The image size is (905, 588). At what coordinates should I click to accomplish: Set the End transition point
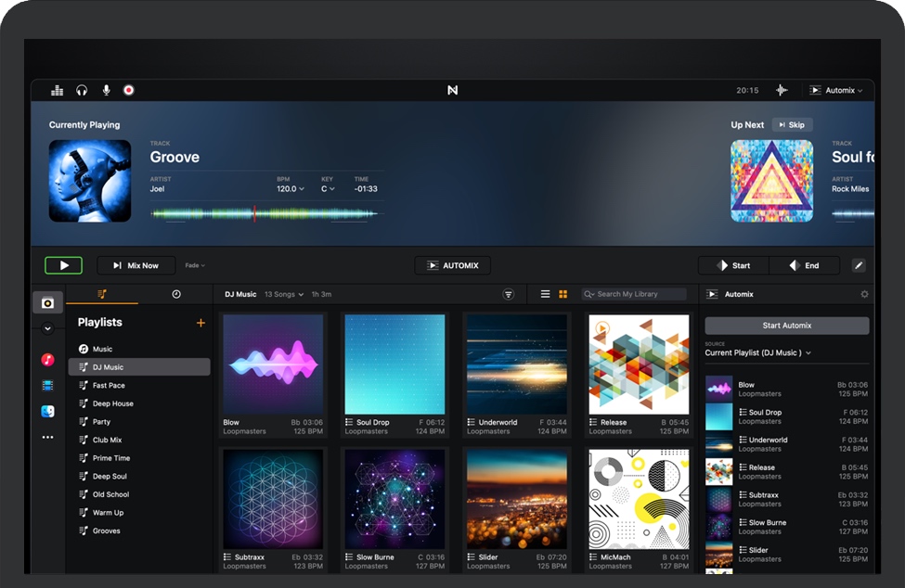point(804,266)
